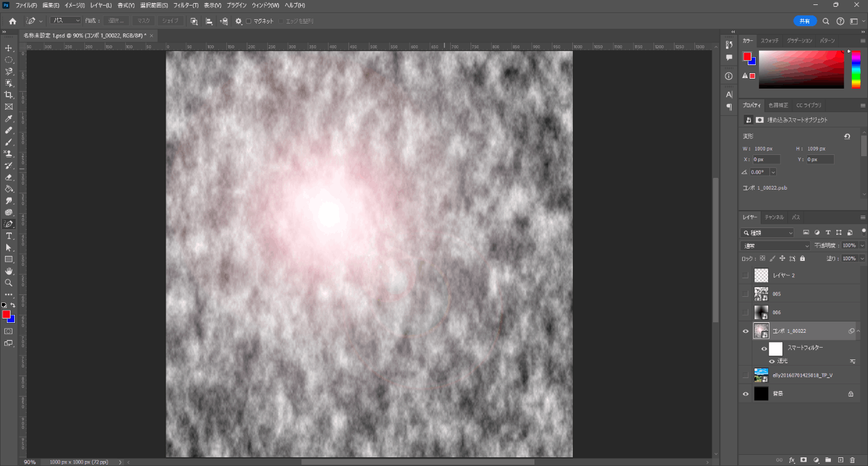Open the 塗り fill dropdown
868x466 pixels.
[862, 258]
